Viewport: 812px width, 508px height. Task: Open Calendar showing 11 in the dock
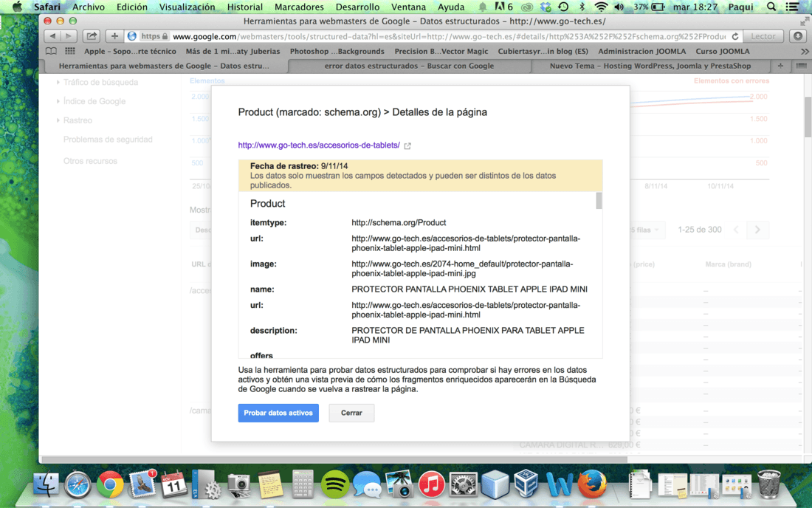coord(173,484)
